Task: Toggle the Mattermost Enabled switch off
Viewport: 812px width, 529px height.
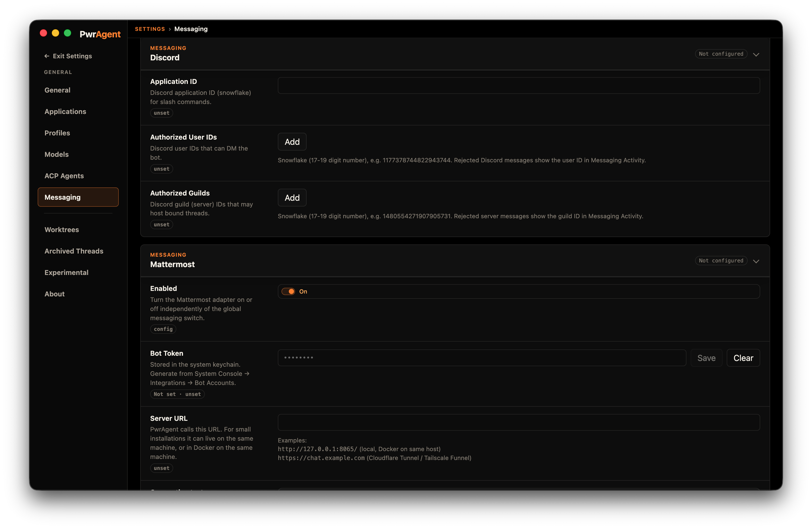Action: pyautogui.click(x=288, y=291)
